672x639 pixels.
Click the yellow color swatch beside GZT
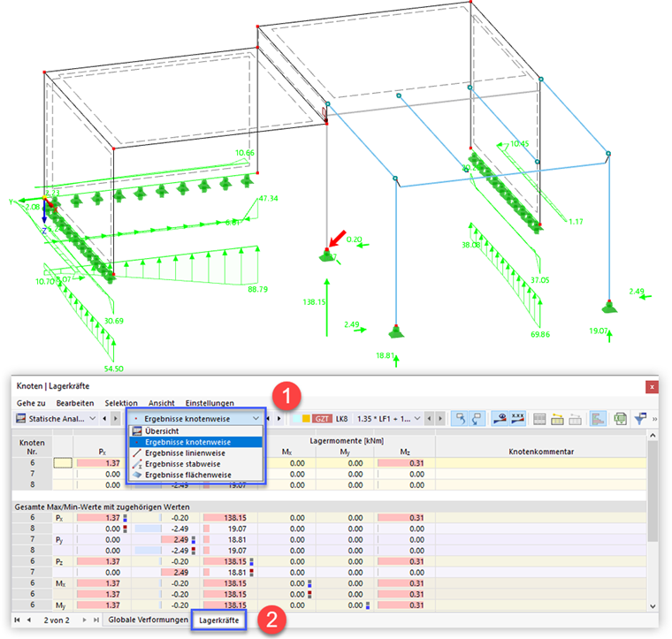coord(306,418)
